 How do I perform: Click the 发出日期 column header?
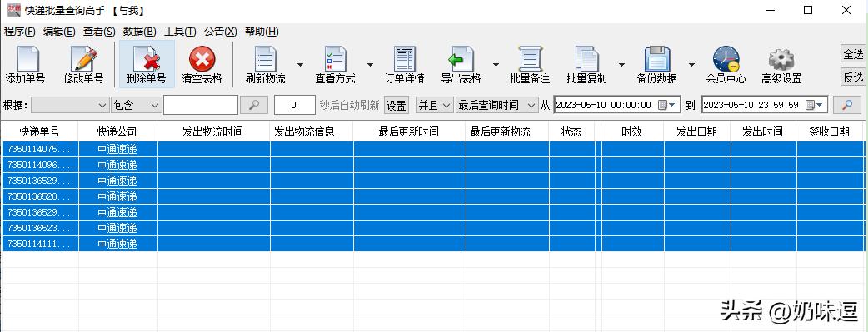point(697,131)
